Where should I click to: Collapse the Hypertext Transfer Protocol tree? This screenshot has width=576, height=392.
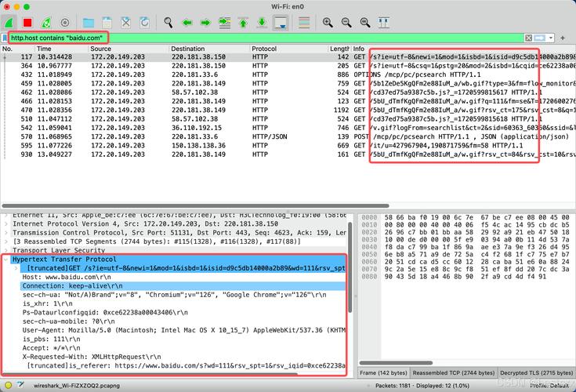pos(7,259)
